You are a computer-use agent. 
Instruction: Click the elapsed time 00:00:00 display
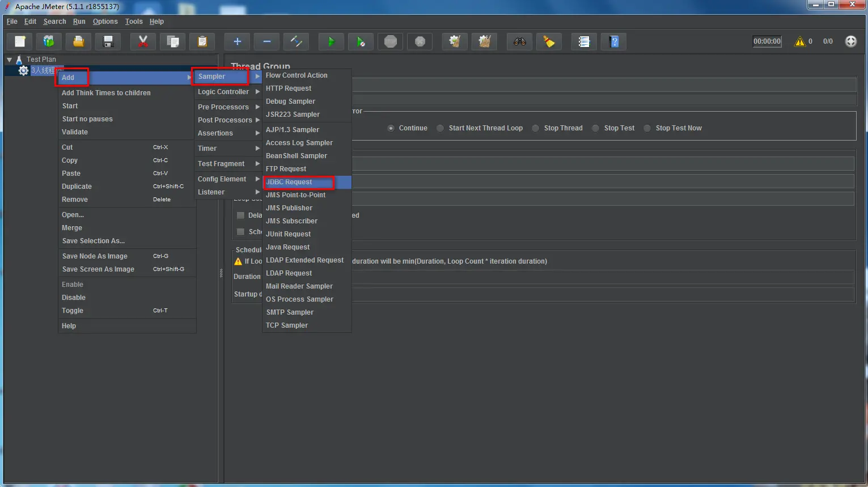(767, 41)
